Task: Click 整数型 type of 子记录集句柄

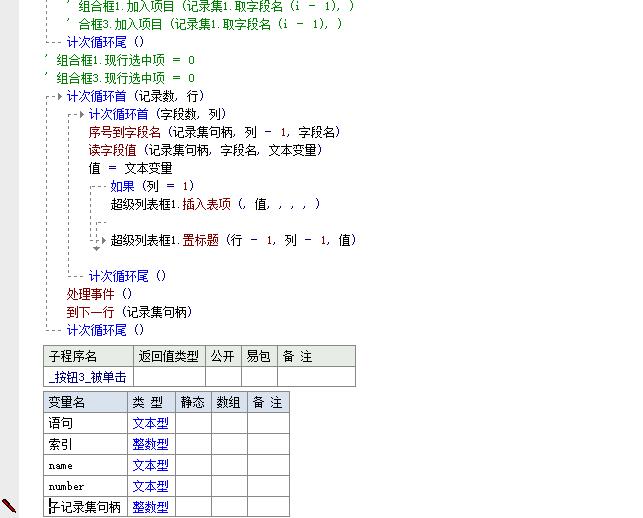Action: [x=150, y=507]
